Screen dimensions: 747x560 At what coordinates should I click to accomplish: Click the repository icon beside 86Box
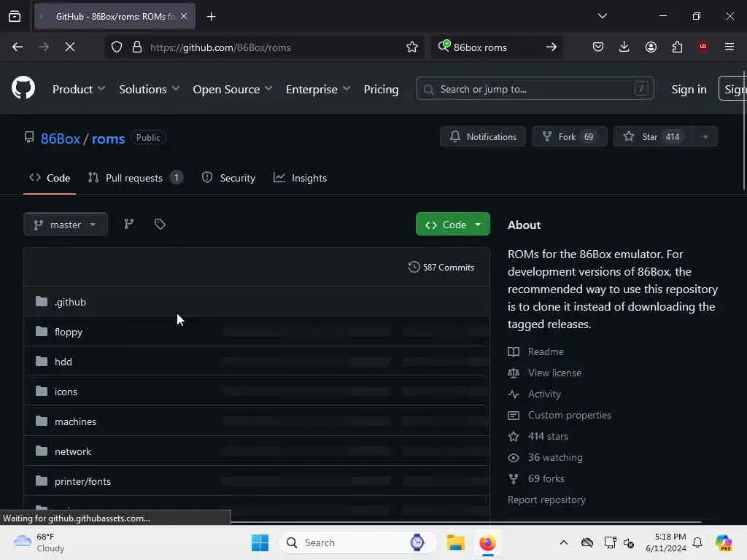pos(29,138)
